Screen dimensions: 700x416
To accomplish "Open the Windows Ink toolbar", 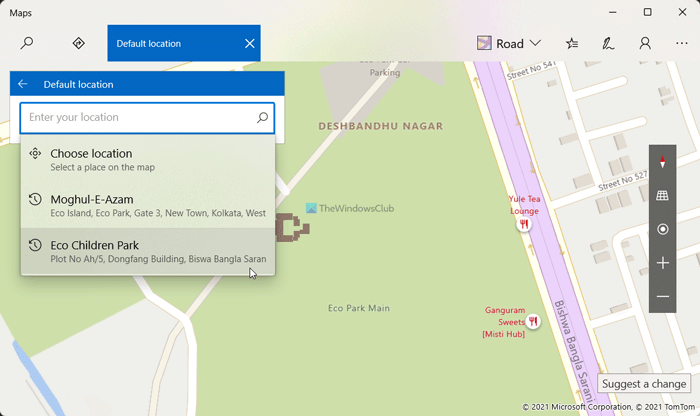I will click(x=608, y=43).
